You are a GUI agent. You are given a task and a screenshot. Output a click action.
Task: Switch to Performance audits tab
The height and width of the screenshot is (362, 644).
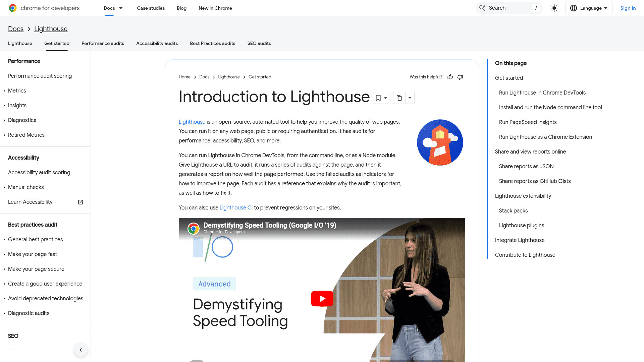coord(103,43)
